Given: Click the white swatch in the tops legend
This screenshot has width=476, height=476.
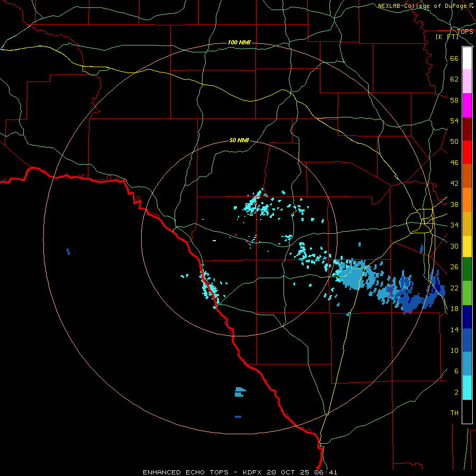Looking at the screenshot, I should click(467, 58).
